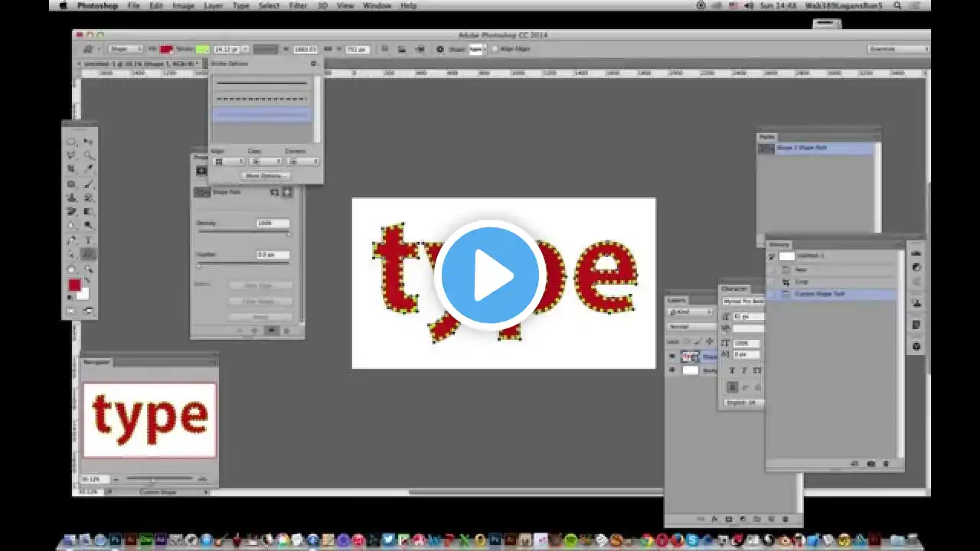Screen dimensions: 980x551
Task: Open the custom Shape picker dropdown
Action: tap(477, 49)
